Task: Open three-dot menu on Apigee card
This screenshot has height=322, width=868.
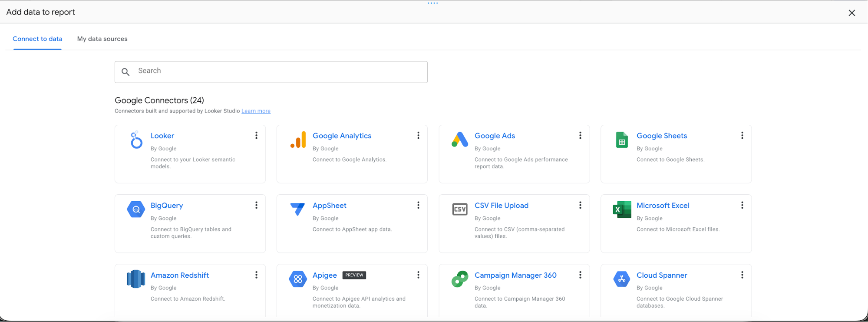Action: [418, 275]
